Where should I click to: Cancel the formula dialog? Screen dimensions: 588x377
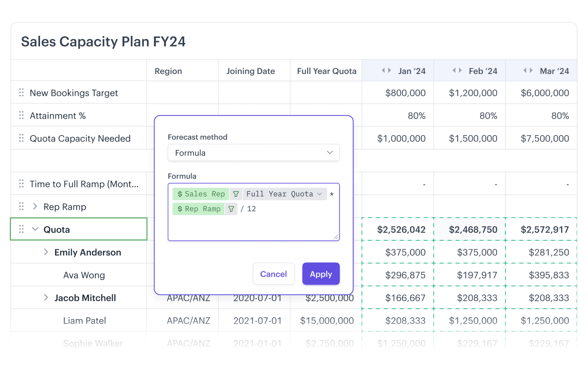click(x=274, y=274)
